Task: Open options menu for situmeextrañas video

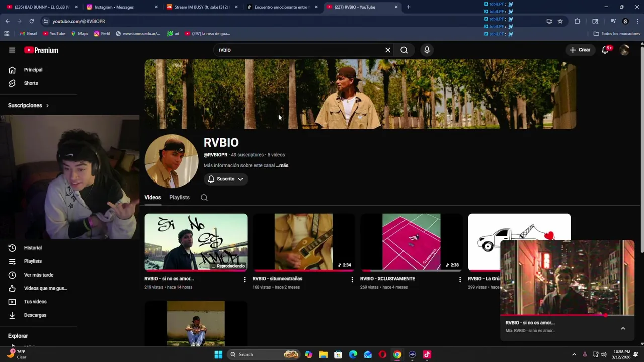Action: (x=352, y=279)
